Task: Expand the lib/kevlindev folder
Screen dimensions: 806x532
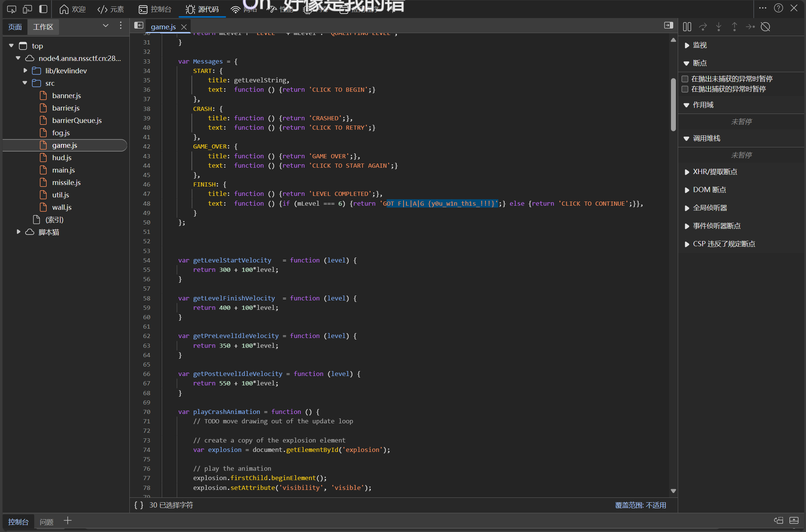Action: point(25,71)
